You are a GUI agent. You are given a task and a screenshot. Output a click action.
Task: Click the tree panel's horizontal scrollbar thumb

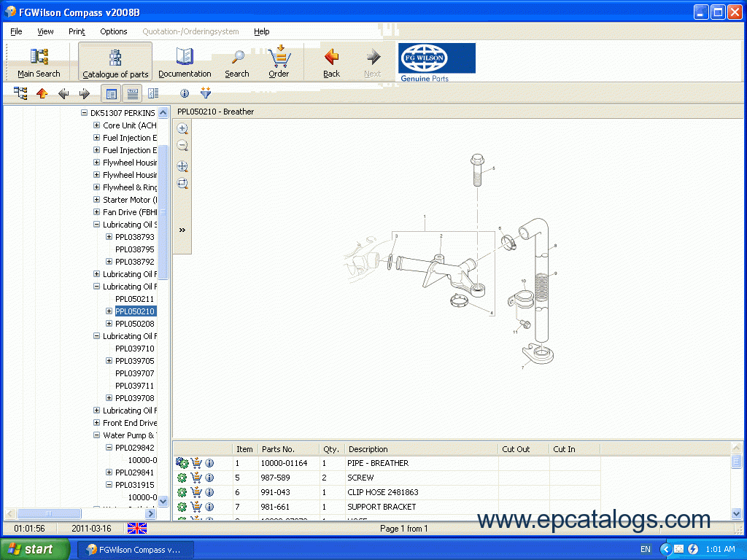click(49, 514)
